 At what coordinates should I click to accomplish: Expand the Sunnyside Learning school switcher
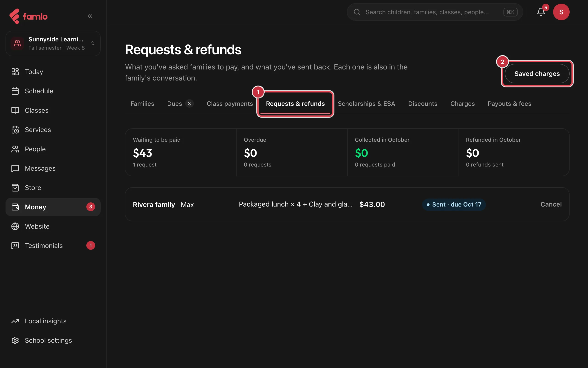point(53,43)
